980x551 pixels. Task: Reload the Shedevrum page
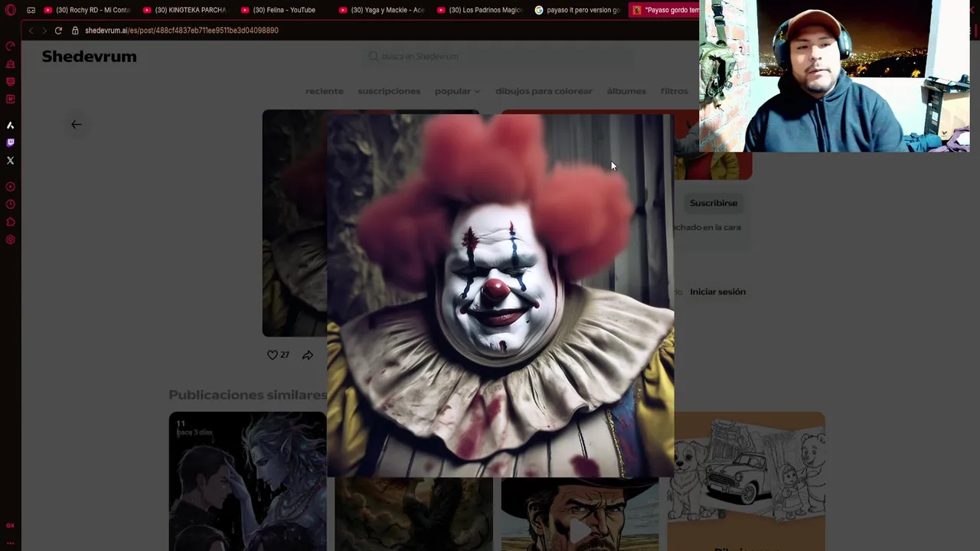(x=58, y=31)
